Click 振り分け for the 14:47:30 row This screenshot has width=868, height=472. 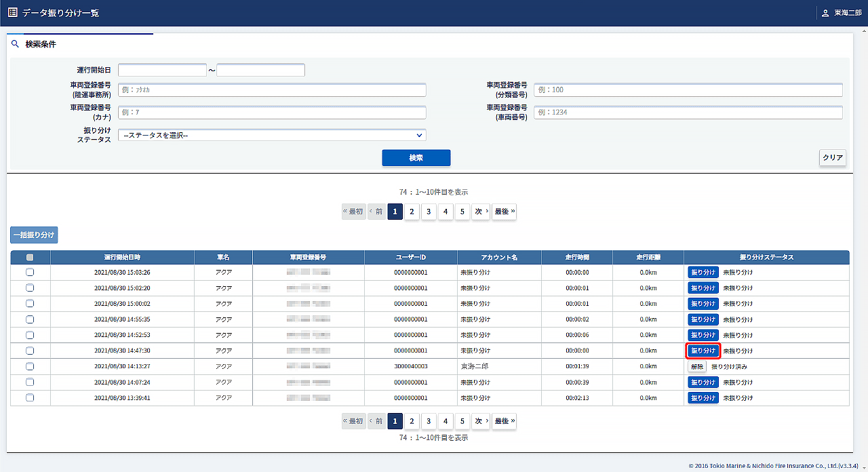[703, 351]
